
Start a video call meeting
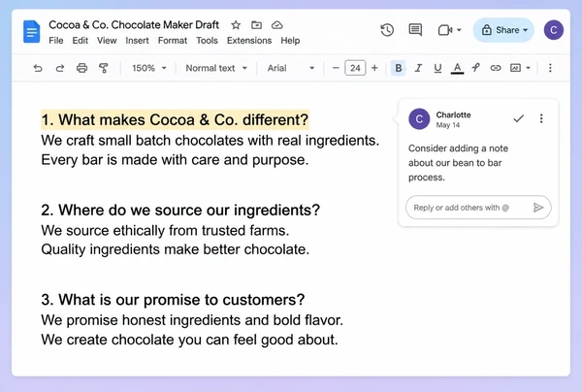point(444,30)
